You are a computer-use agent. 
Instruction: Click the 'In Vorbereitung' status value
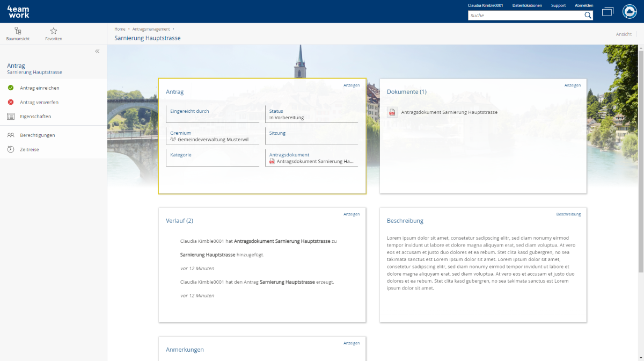tap(287, 118)
